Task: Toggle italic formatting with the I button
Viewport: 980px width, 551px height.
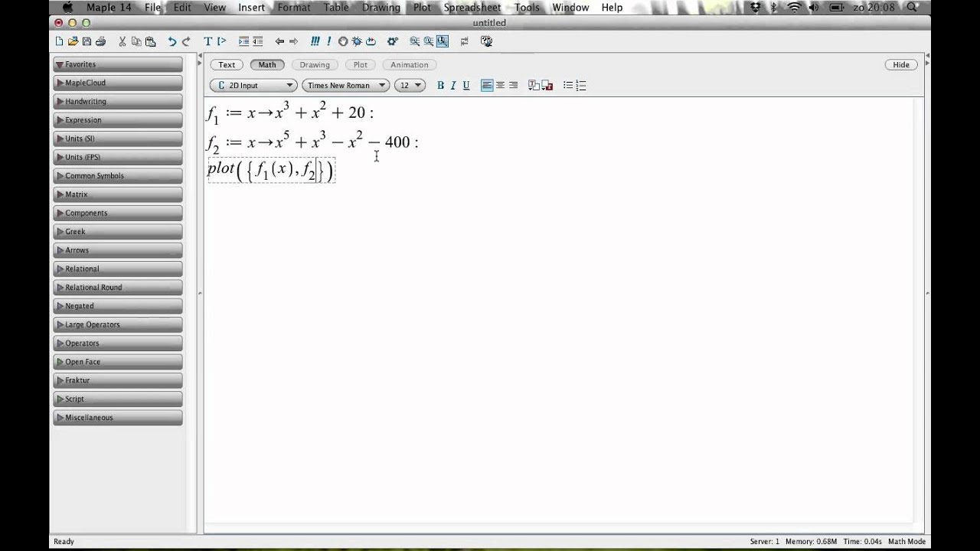Action: (x=453, y=86)
